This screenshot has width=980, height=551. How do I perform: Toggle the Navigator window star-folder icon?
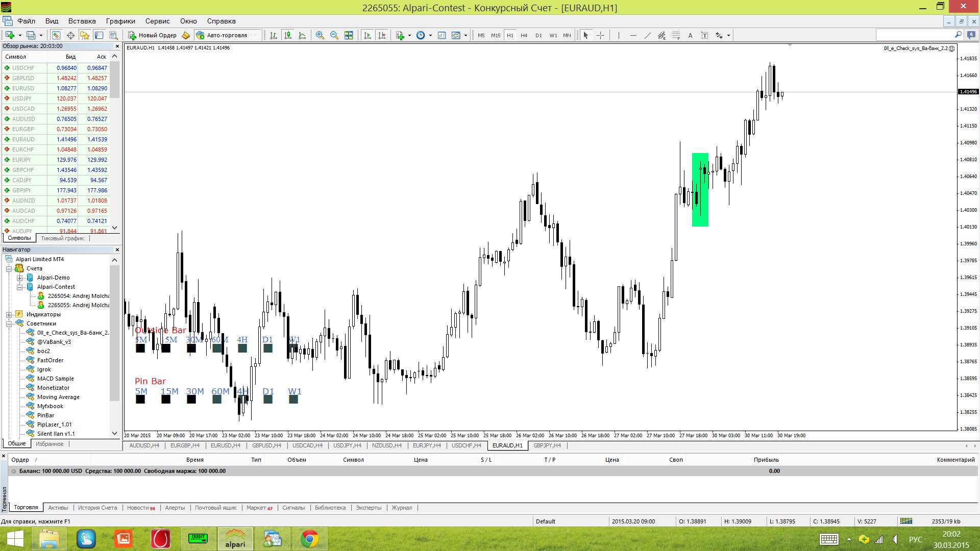pyautogui.click(x=85, y=35)
